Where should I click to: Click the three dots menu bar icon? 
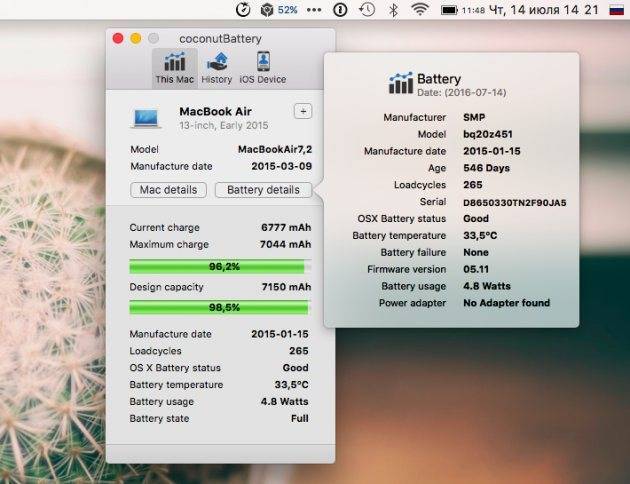(x=314, y=10)
